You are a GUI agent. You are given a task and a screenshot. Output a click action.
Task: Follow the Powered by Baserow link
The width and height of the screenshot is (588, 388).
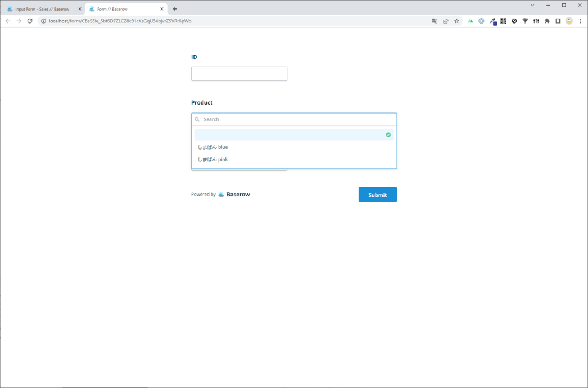click(234, 195)
